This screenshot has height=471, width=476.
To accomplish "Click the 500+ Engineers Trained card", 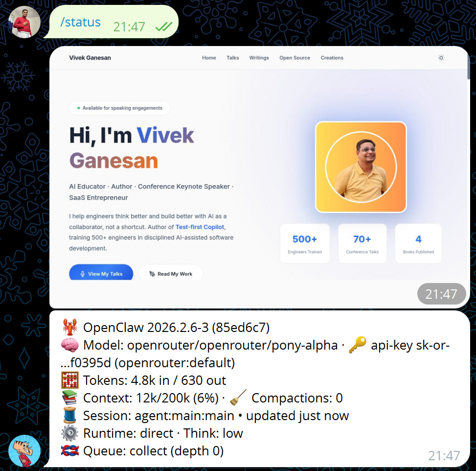I will tap(305, 243).
